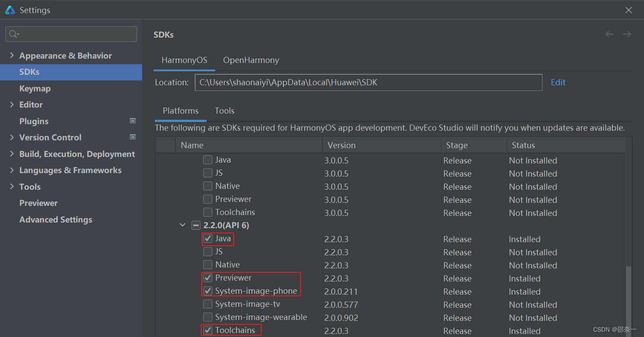Click the Edit location link
Screen dimensions: 644x337
click(558, 82)
